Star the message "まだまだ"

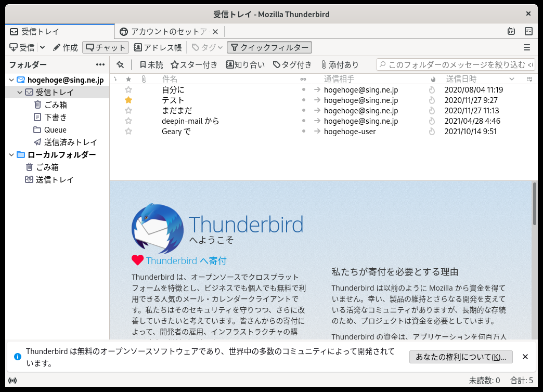pos(128,110)
